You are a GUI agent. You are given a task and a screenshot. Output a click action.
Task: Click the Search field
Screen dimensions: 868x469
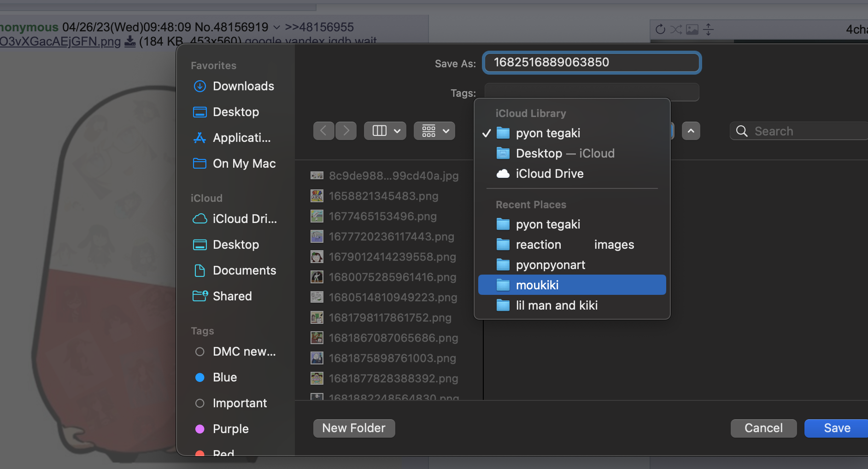799,131
